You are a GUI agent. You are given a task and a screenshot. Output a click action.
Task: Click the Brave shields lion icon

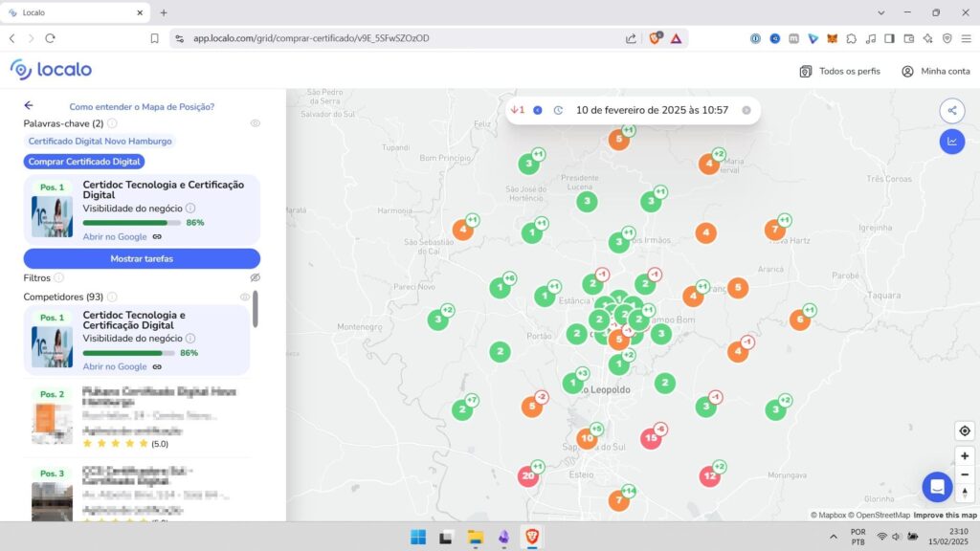[655, 38]
